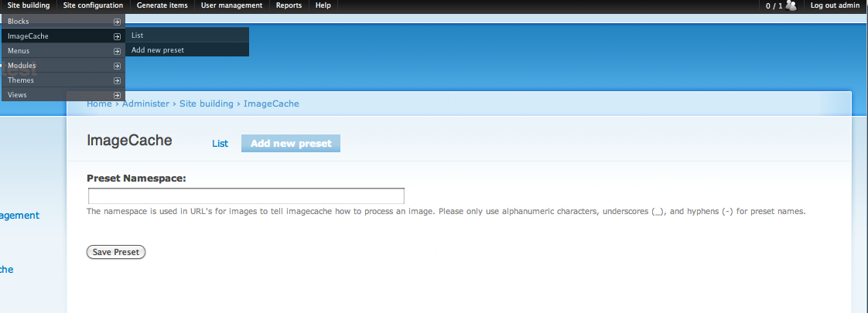The image size is (868, 313).
Task: Select Views in the dropdown menu
Action: coord(63,94)
